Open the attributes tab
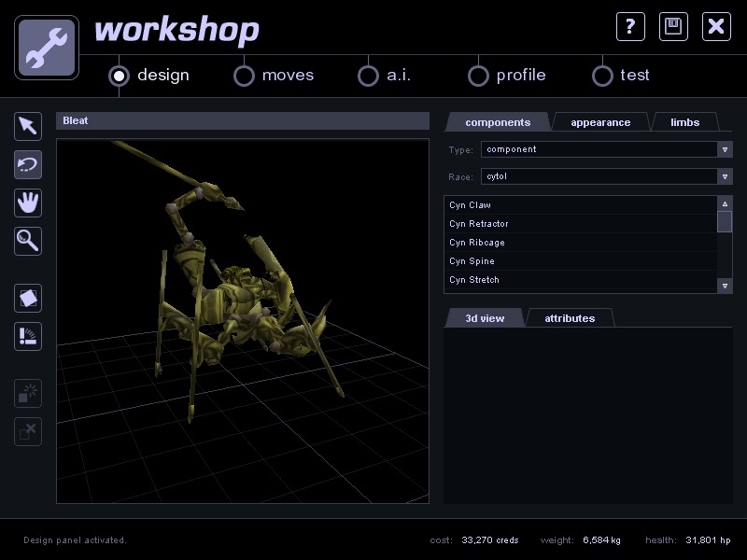747x560 pixels. (x=570, y=318)
